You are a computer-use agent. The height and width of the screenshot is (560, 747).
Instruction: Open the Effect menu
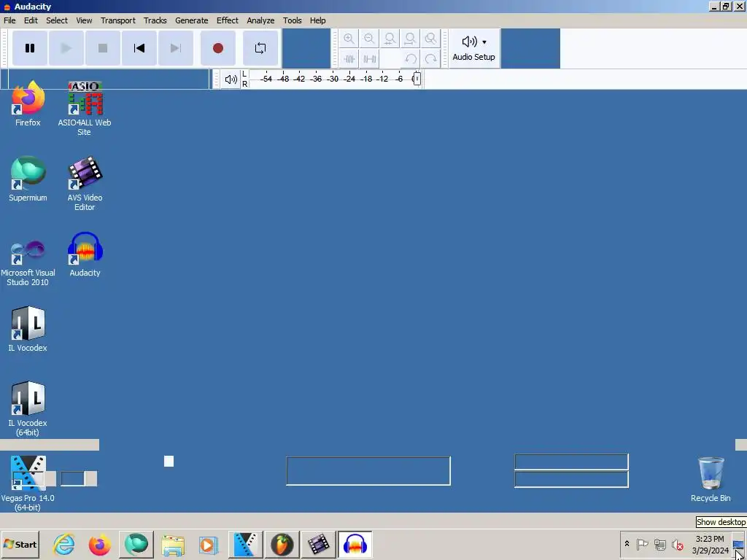tap(228, 20)
